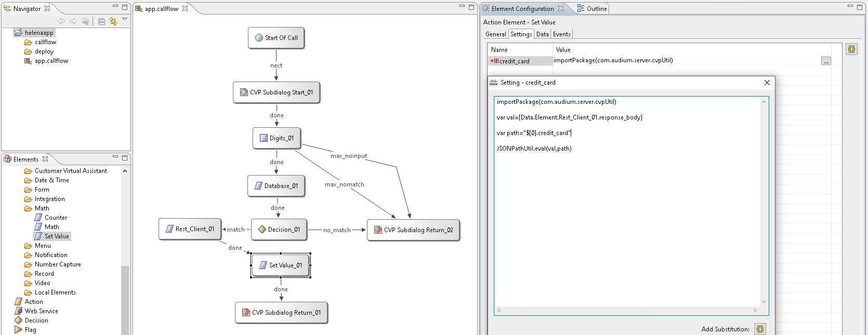Switch to the Events tab
This screenshot has width=868, height=335.
coord(561,34)
